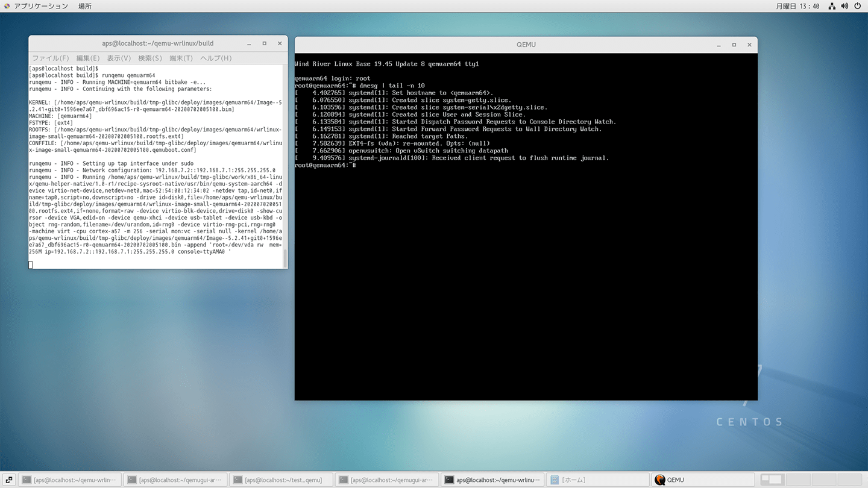Minimize the aps@localhost terminal window
Viewport: 868px width, 488px height.
pos(249,43)
